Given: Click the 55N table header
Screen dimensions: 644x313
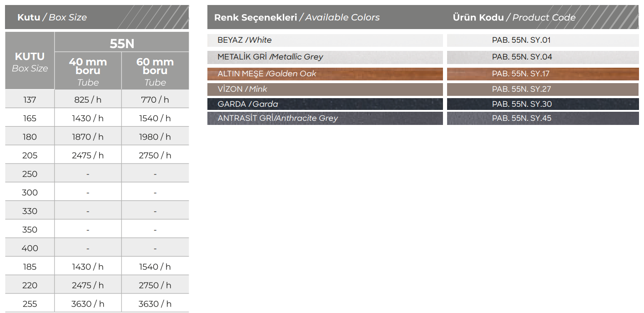Looking at the screenshot, I should (122, 44).
